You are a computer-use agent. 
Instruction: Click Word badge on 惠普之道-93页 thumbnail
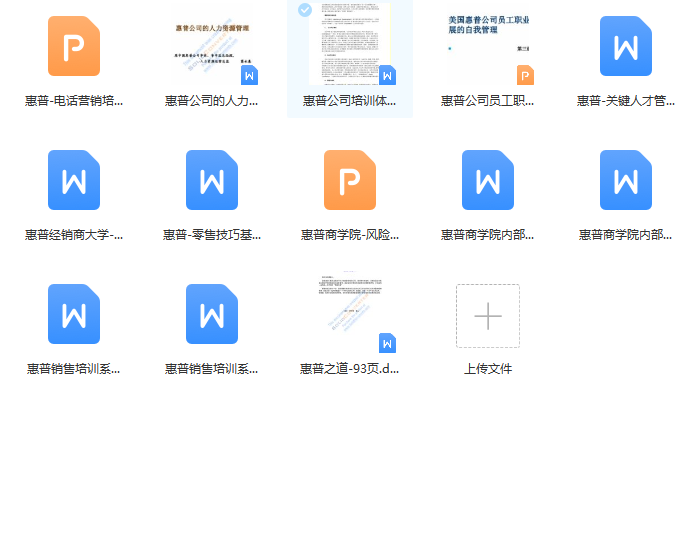pos(388,343)
